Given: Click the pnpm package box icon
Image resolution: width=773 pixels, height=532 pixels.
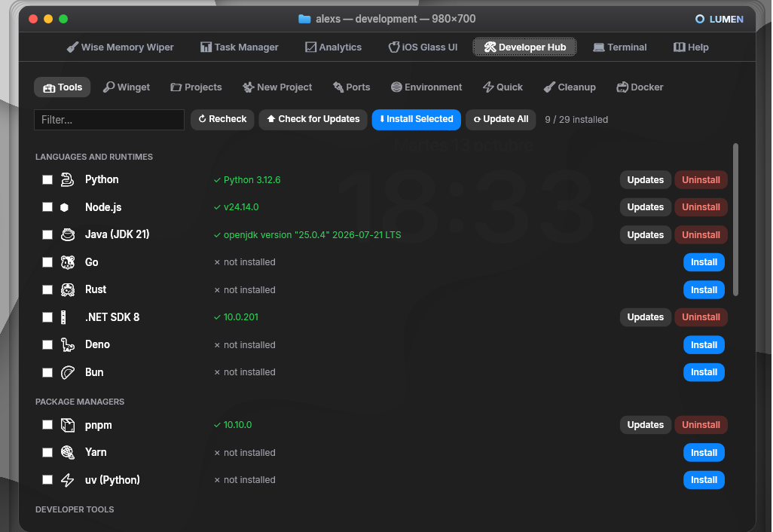Looking at the screenshot, I should click(68, 425).
